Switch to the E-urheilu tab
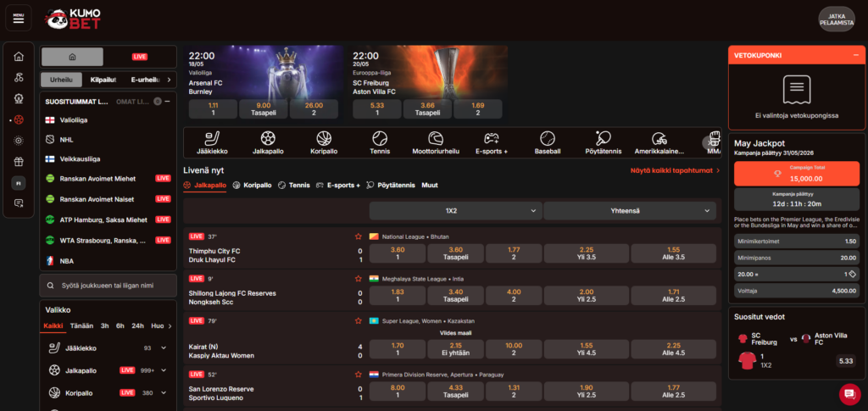Screen dimensions: 868x411 [x=146, y=80]
